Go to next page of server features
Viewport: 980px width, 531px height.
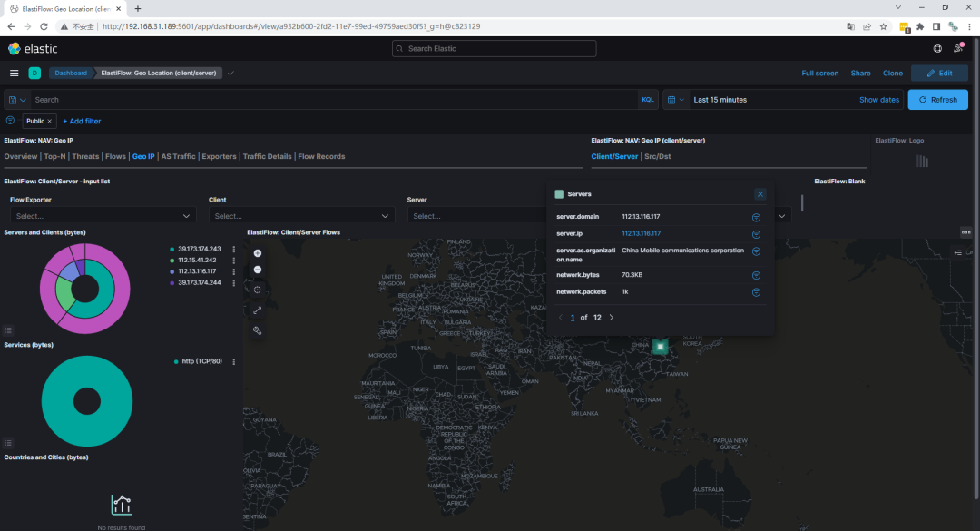pos(611,318)
